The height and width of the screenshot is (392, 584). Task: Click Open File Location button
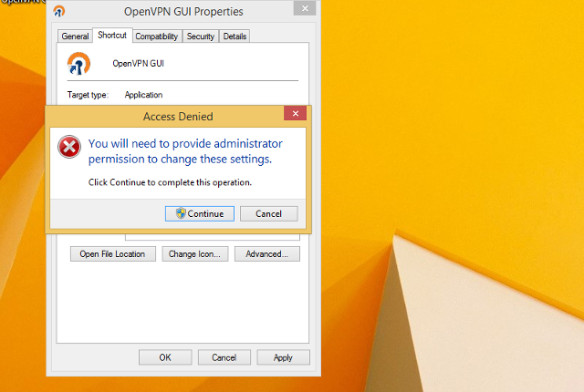point(113,254)
